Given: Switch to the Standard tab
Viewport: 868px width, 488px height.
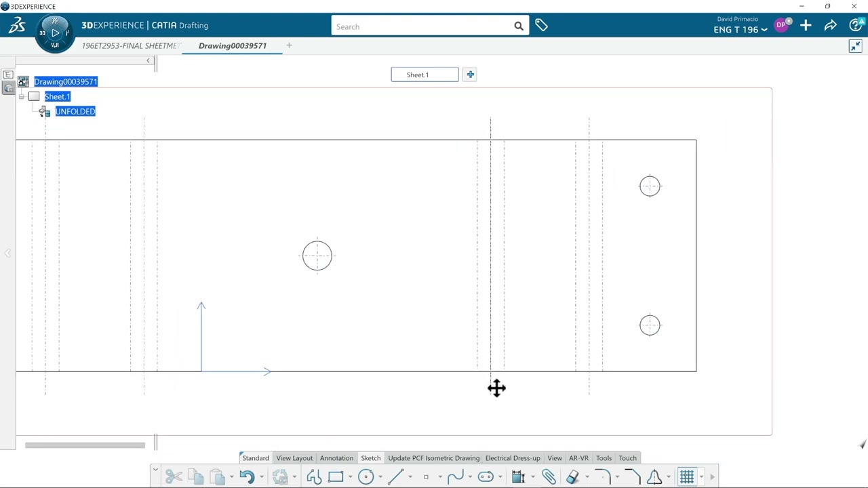Looking at the screenshot, I should pos(256,458).
